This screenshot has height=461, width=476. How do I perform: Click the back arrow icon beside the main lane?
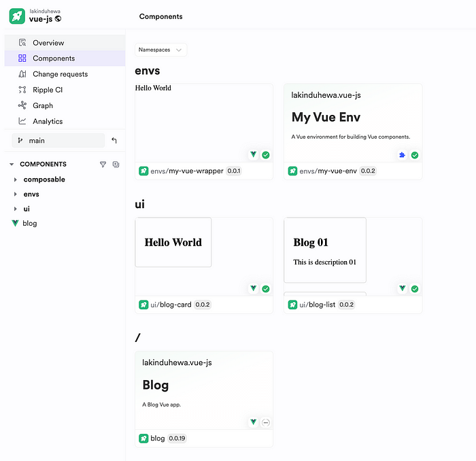click(x=114, y=140)
